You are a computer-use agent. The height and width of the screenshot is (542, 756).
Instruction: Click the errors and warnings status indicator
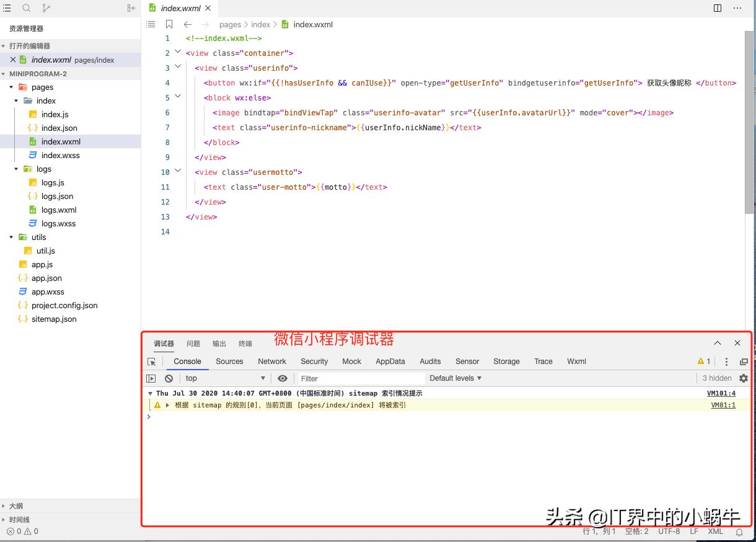22,531
